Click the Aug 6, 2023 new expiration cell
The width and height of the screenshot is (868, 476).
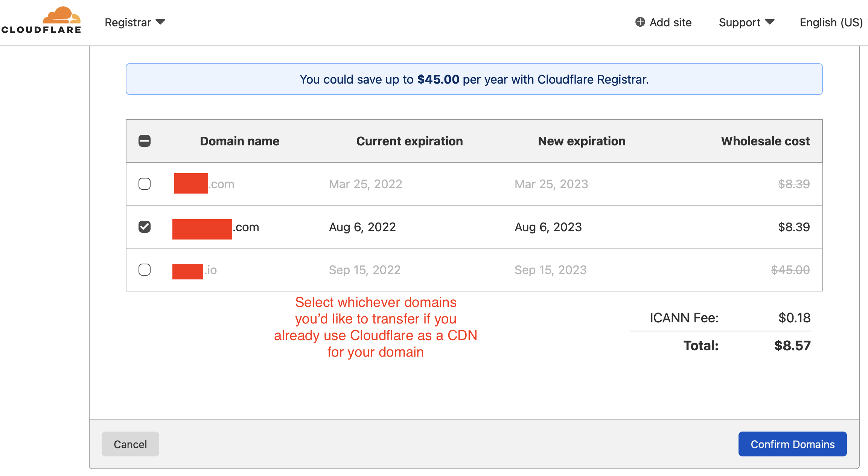tap(548, 227)
